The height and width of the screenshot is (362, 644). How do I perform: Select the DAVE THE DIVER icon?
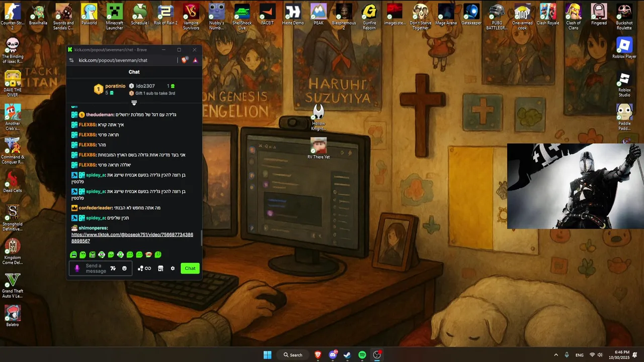tap(13, 84)
